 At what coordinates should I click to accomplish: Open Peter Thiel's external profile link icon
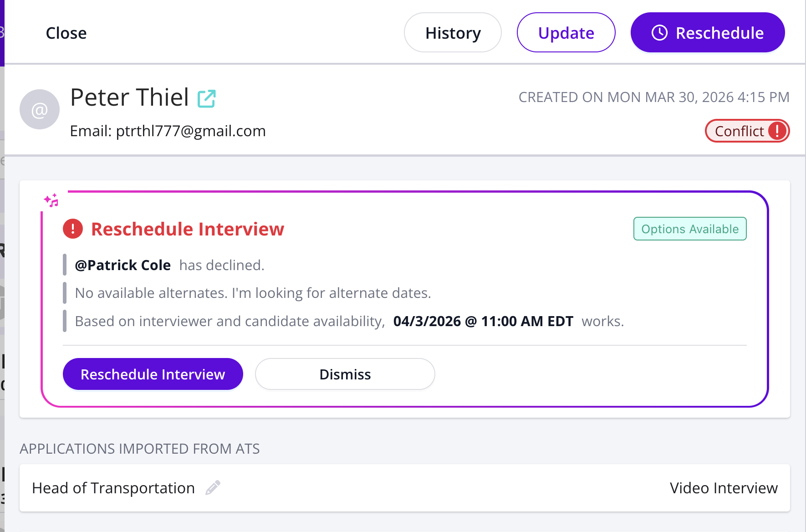[206, 98]
